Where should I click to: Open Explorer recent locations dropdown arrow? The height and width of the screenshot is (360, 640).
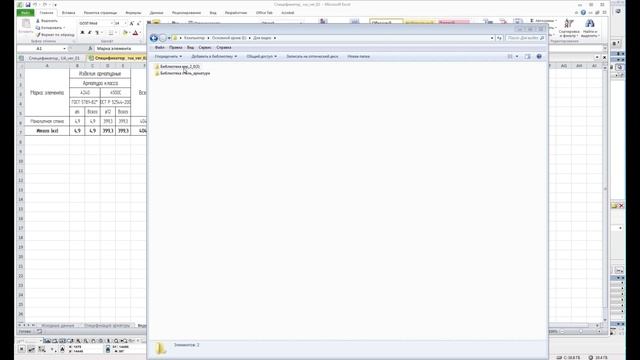click(x=169, y=38)
